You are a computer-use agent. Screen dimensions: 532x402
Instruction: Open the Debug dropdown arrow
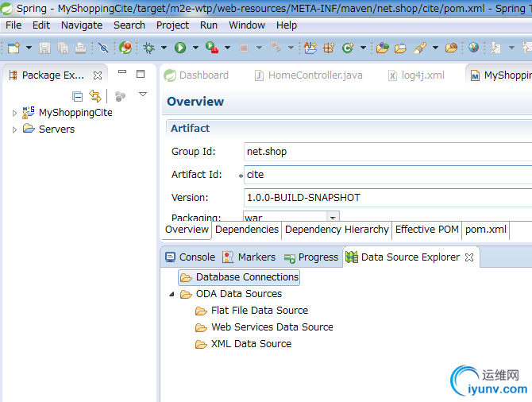(x=164, y=48)
